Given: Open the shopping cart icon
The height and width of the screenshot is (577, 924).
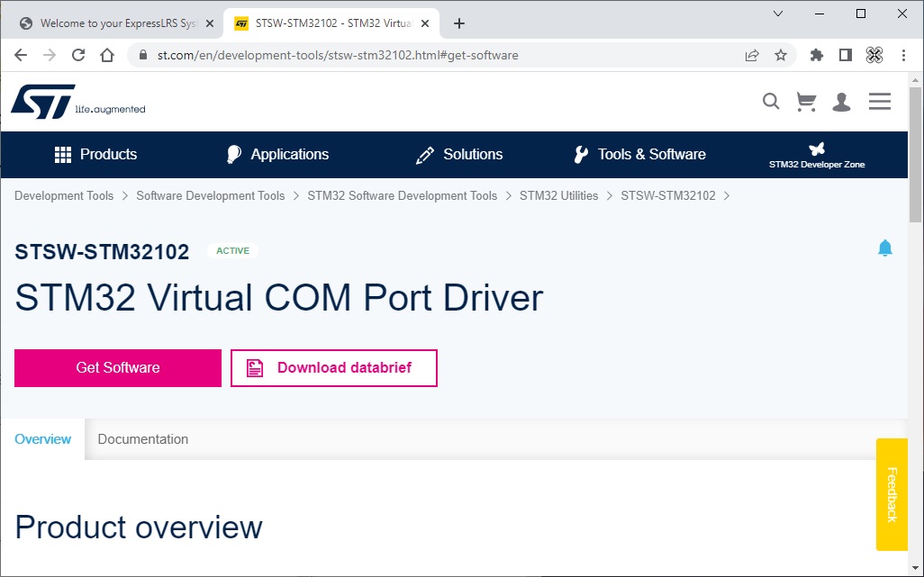Looking at the screenshot, I should coord(805,102).
